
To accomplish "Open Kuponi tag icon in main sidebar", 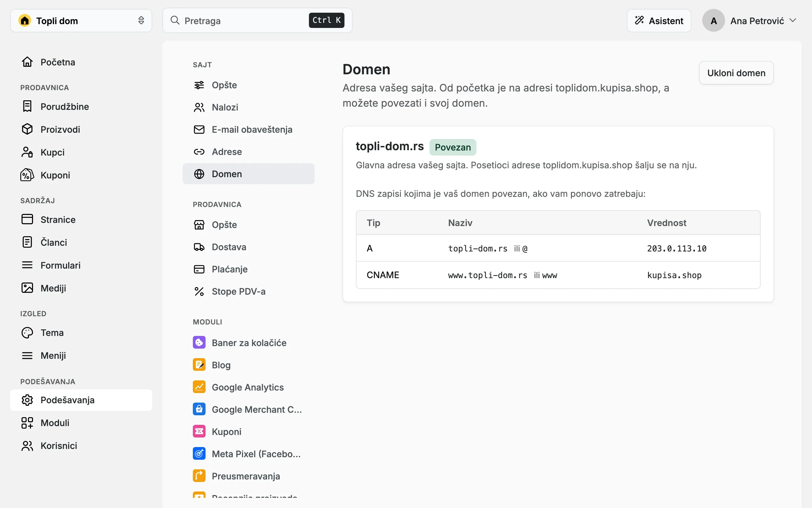I will (x=27, y=175).
